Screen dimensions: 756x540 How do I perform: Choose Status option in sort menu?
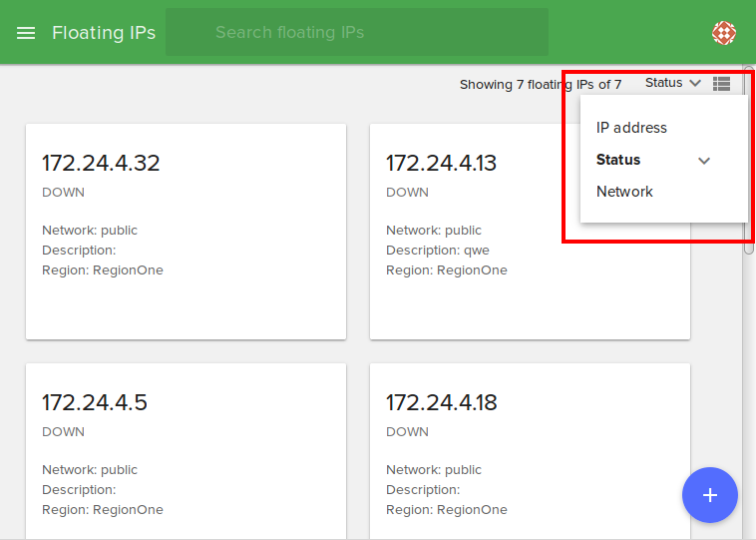click(x=618, y=160)
